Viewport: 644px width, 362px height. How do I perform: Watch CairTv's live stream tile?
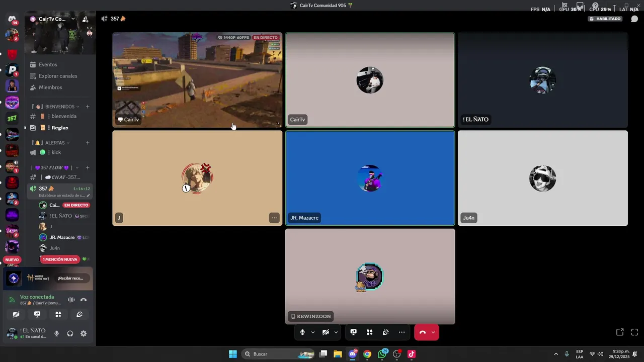click(x=197, y=80)
